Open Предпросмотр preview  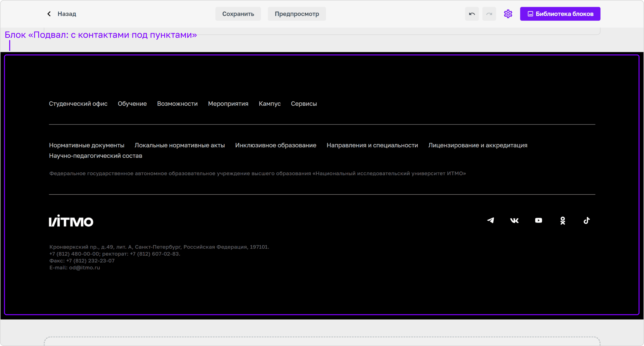point(297,14)
